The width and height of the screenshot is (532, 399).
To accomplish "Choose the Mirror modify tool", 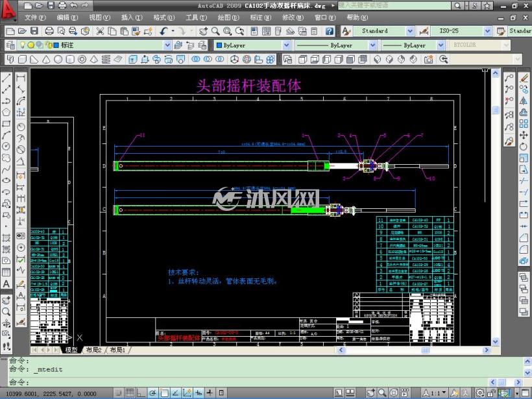I will [524, 101].
